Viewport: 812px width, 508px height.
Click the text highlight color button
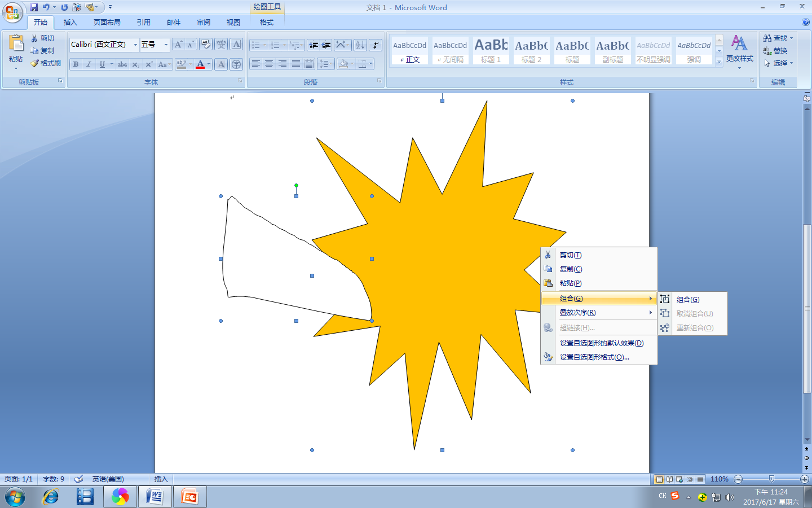point(181,64)
